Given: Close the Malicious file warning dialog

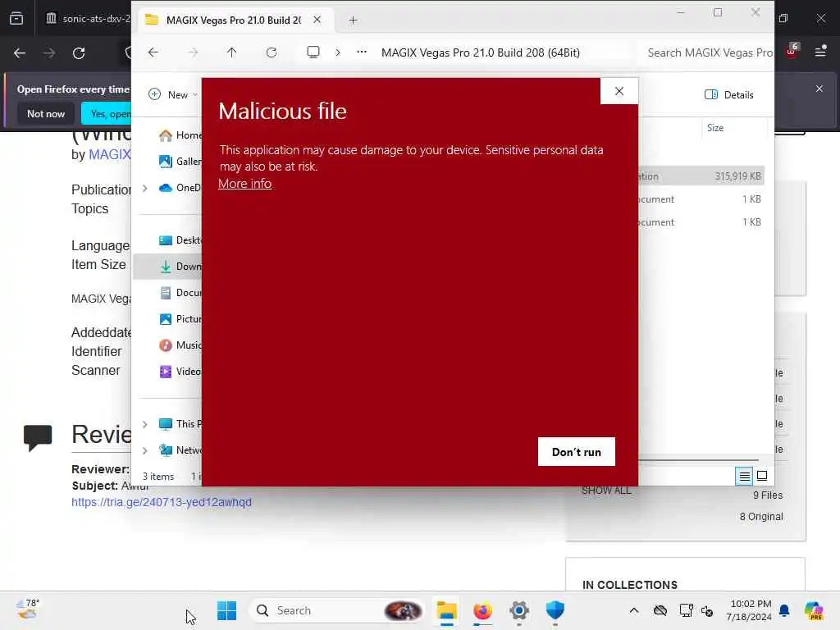Looking at the screenshot, I should point(619,91).
